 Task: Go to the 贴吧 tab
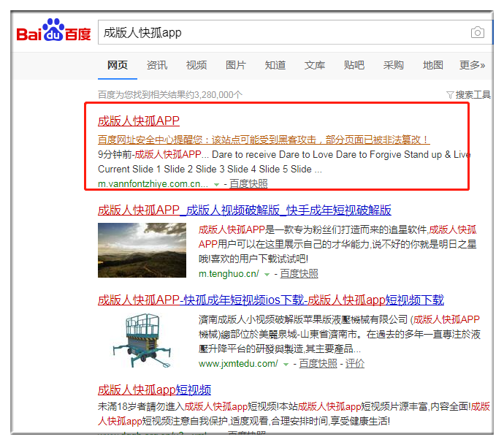coord(354,65)
